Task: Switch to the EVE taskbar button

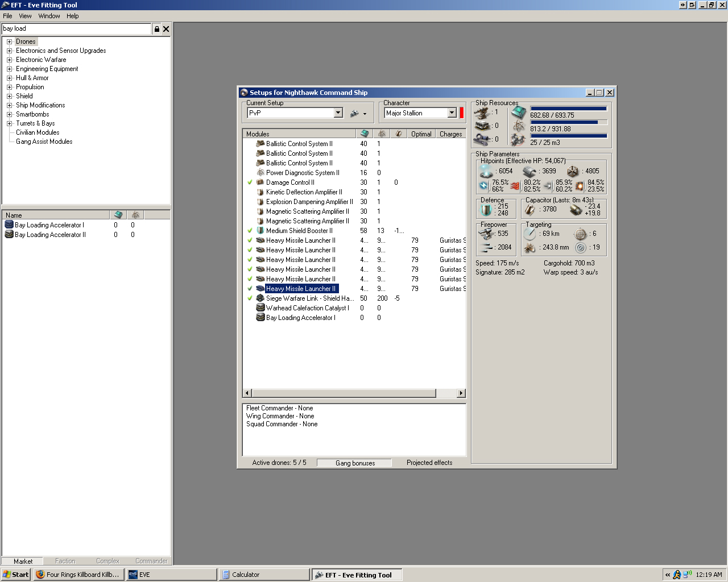Action: 171,575
